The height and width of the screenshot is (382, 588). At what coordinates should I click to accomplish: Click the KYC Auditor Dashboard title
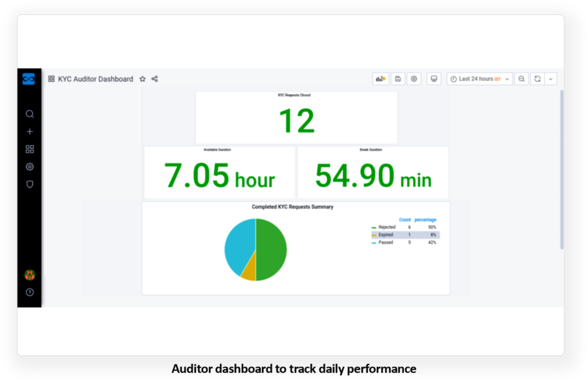point(95,79)
